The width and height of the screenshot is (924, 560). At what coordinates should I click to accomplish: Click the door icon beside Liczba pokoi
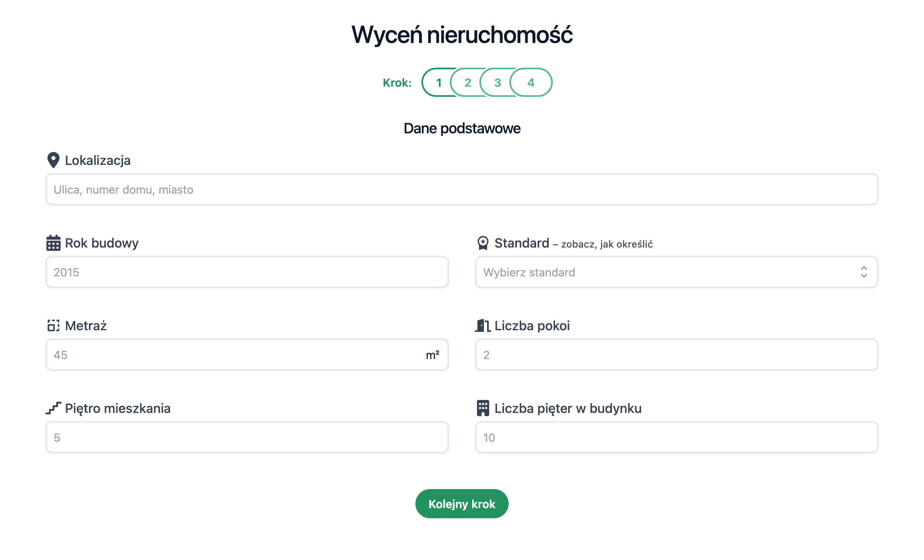pos(482,325)
